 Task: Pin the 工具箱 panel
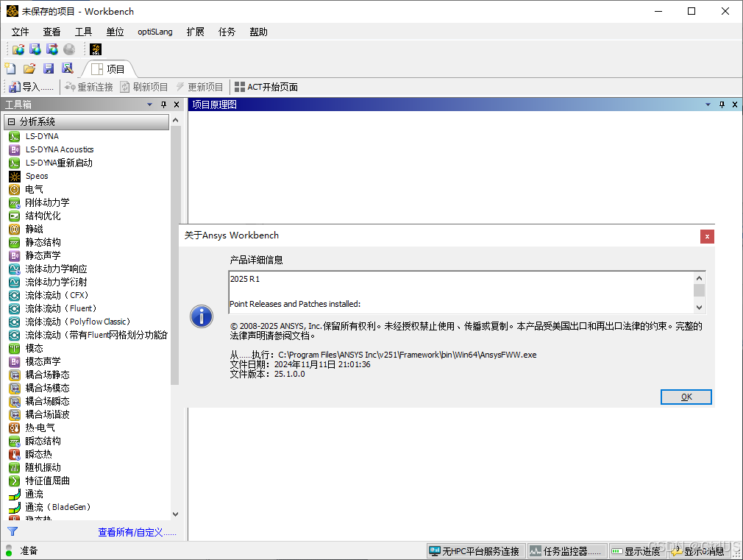click(x=163, y=104)
